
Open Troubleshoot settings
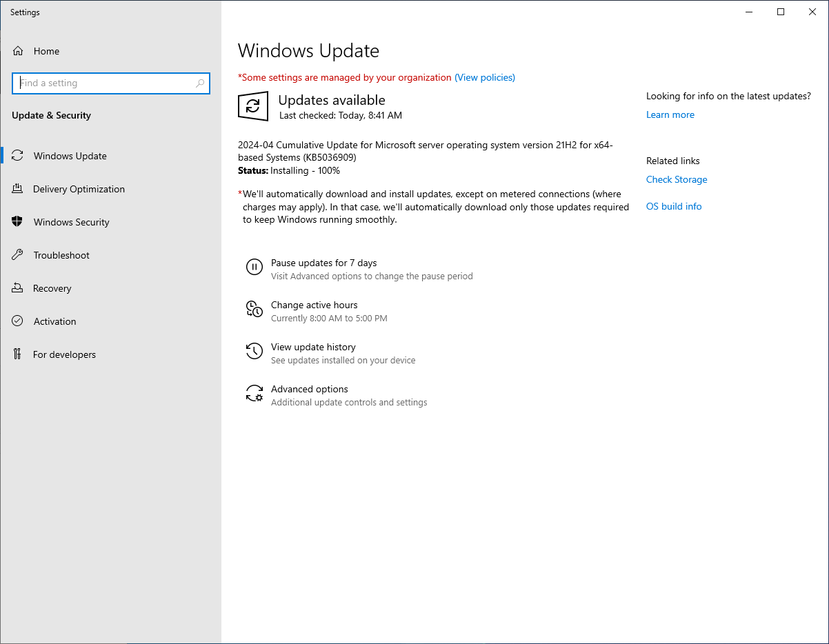click(111, 255)
